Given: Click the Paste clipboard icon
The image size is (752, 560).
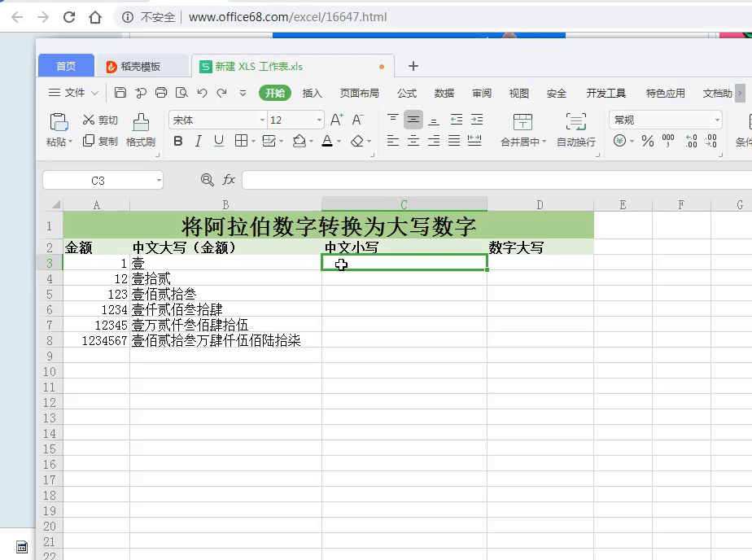Looking at the screenshot, I should tap(59, 122).
